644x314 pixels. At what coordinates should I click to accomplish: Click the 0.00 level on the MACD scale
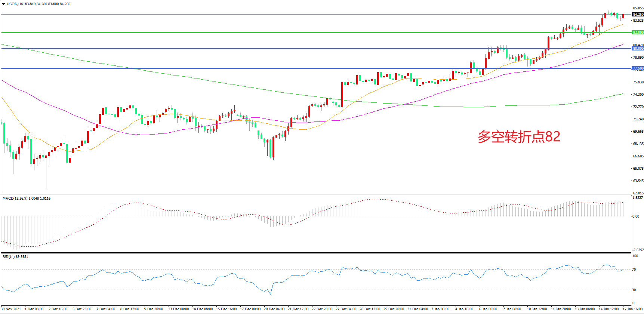[635, 216]
